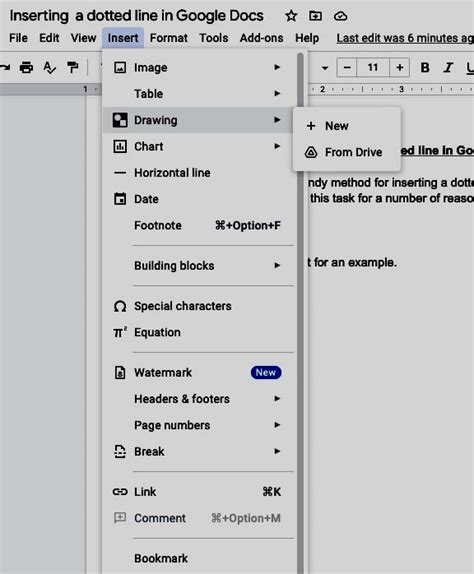Select the paint format roller icon
The width and height of the screenshot is (474, 574).
[72, 67]
